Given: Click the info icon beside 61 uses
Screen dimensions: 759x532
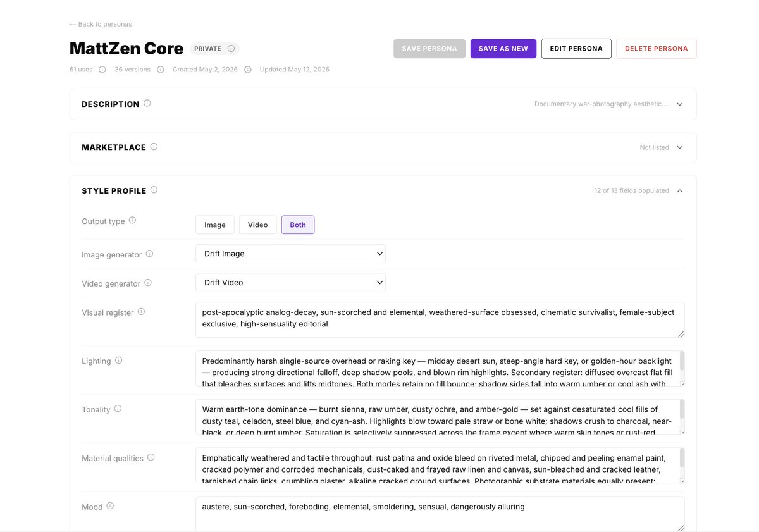Looking at the screenshot, I should point(102,70).
